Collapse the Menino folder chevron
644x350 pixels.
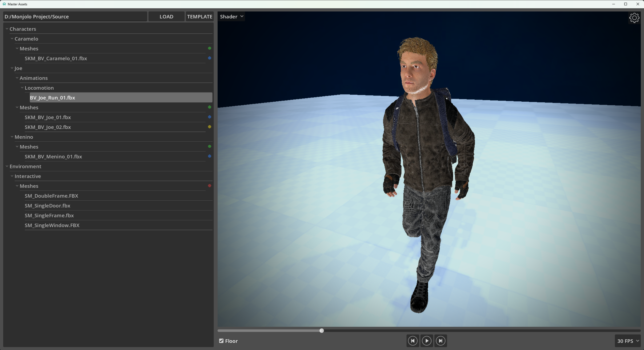tap(12, 137)
